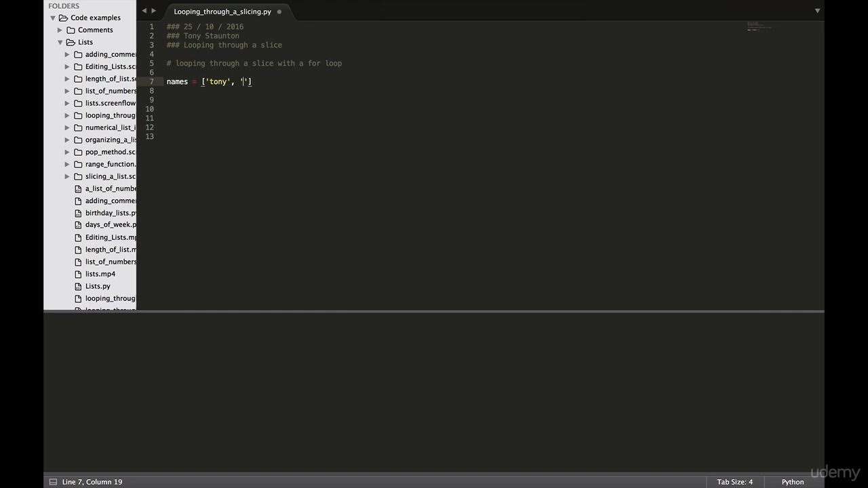
Task: Click the '# looping through a slice' comment line
Action: point(254,63)
